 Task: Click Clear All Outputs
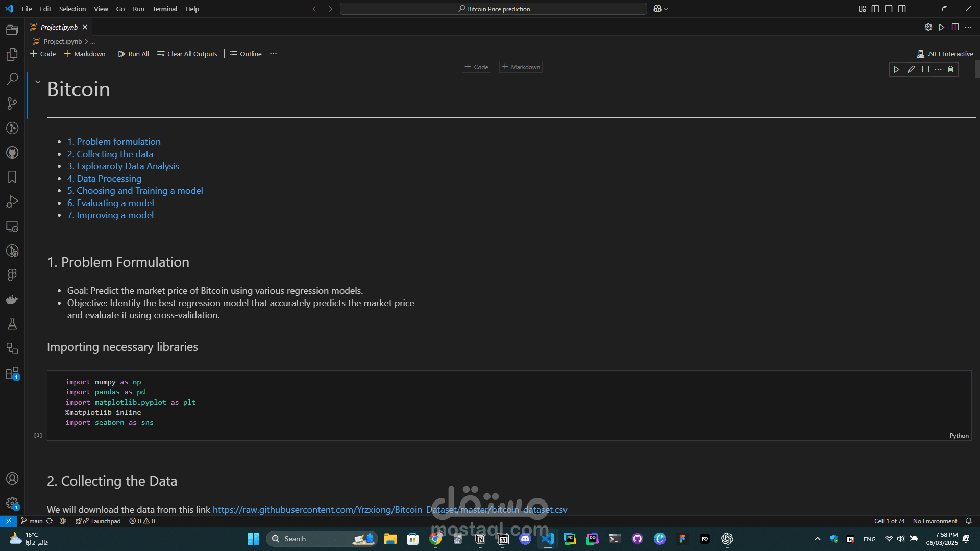coord(187,54)
